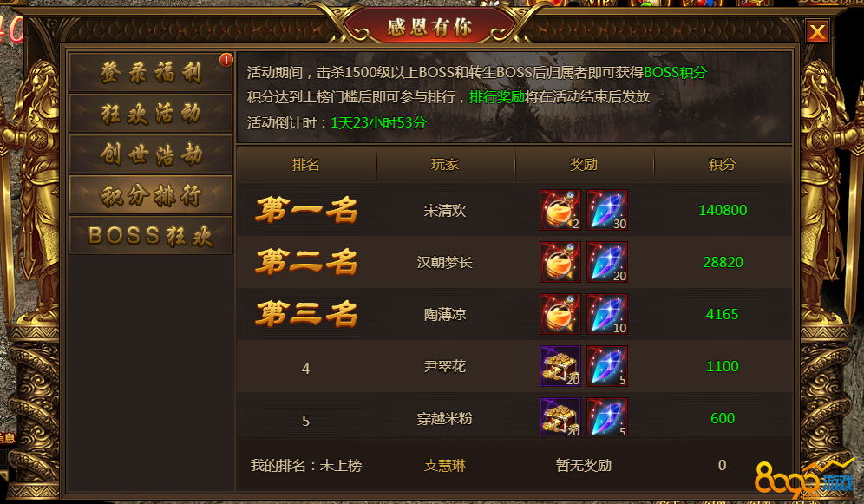Select the 积分排行 tab
The image size is (864, 504).
pyautogui.click(x=151, y=194)
